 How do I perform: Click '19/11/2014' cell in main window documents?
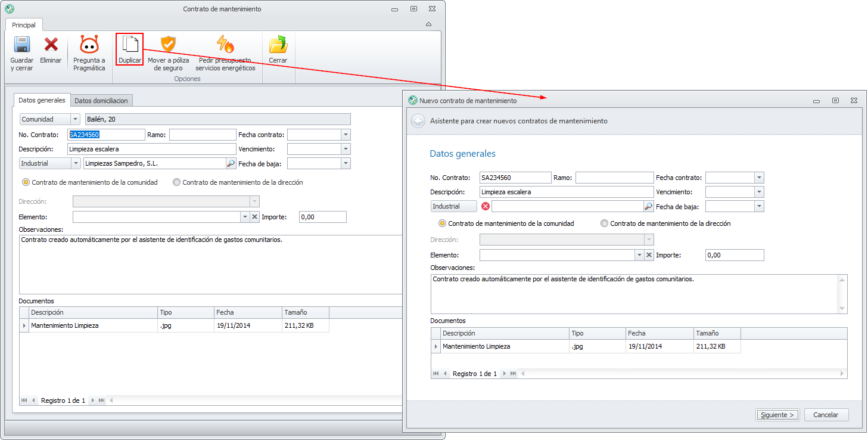(x=248, y=325)
